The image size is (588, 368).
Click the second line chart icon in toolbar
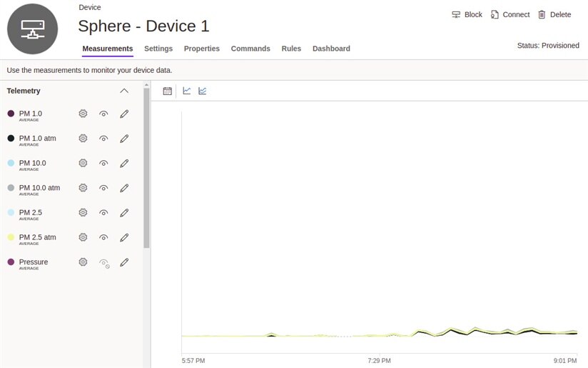tap(203, 91)
